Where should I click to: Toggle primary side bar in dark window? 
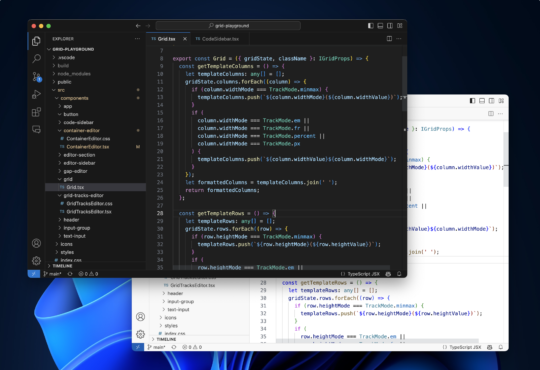pos(371,26)
